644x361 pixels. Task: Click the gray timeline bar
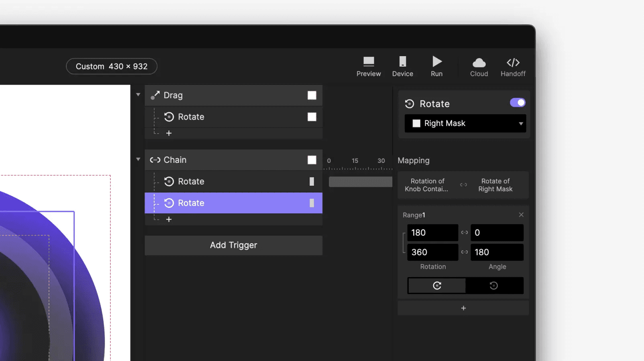(360, 182)
